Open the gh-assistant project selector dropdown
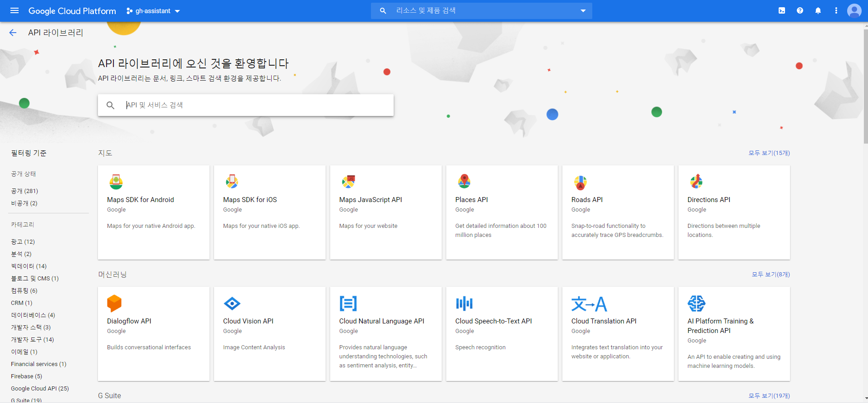 tap(153, 11)
